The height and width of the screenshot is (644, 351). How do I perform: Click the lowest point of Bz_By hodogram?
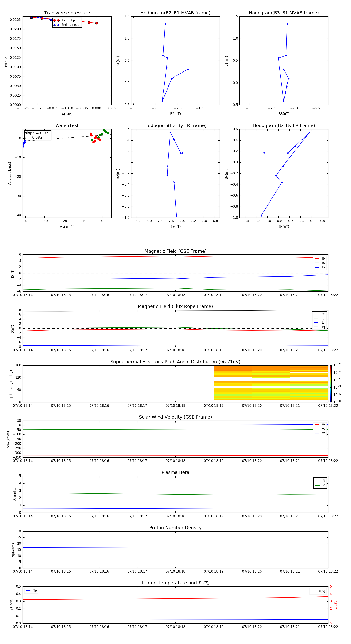[177, 216]
